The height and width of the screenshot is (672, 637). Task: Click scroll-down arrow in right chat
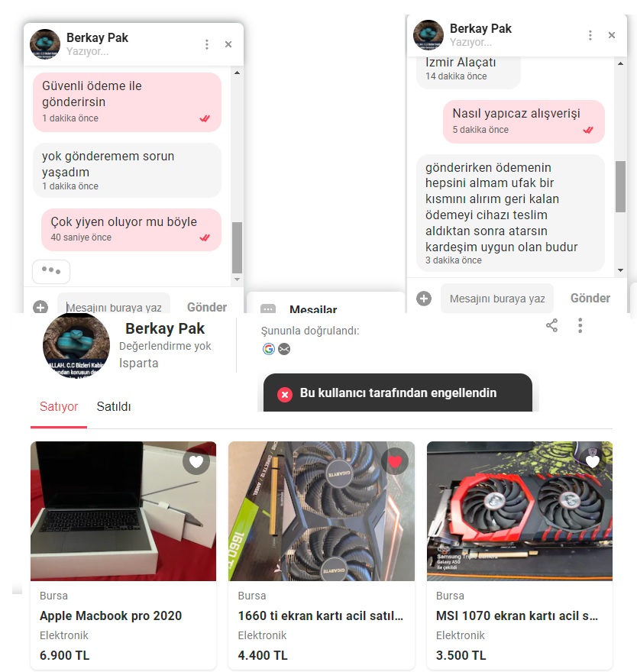pyautogui.click(x=620, y=270)
